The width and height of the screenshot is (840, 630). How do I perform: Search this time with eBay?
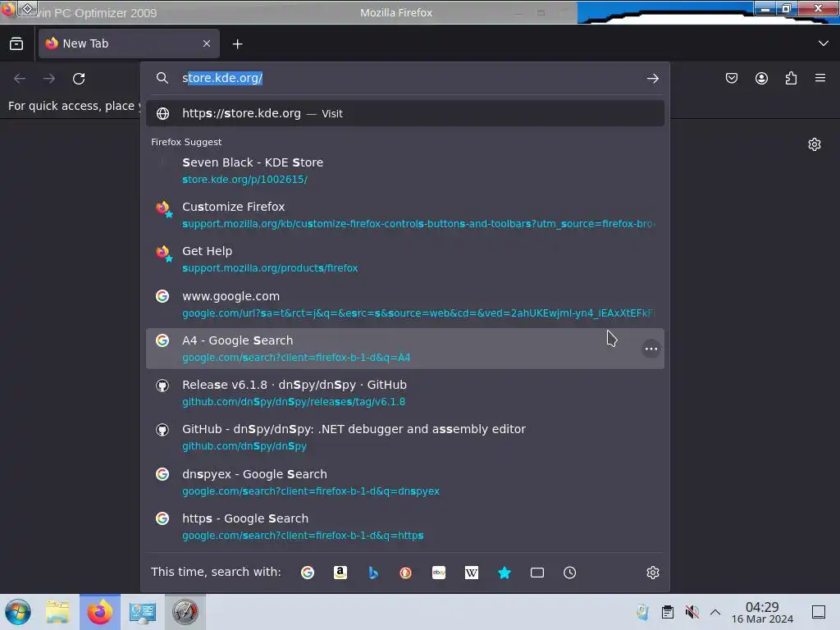point(439,572)
